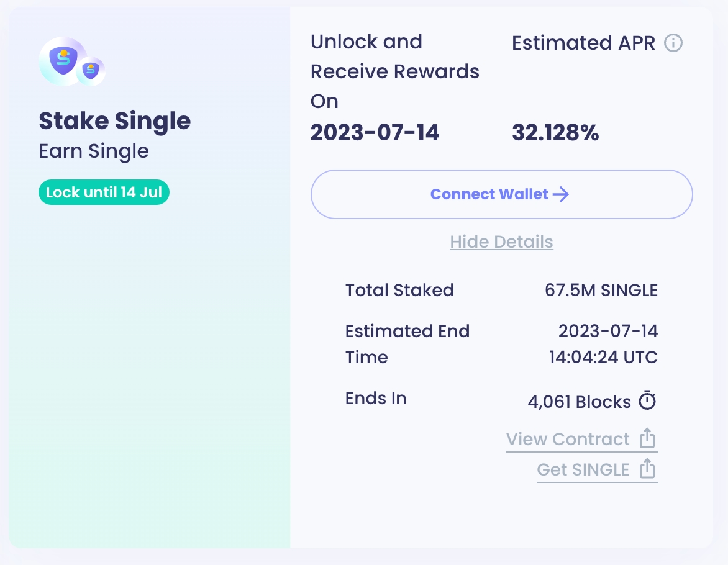The height and width of the screenshot is (565, 728).
Task: Click the 14:04:24 UTC end time
Action: point(603,357)
